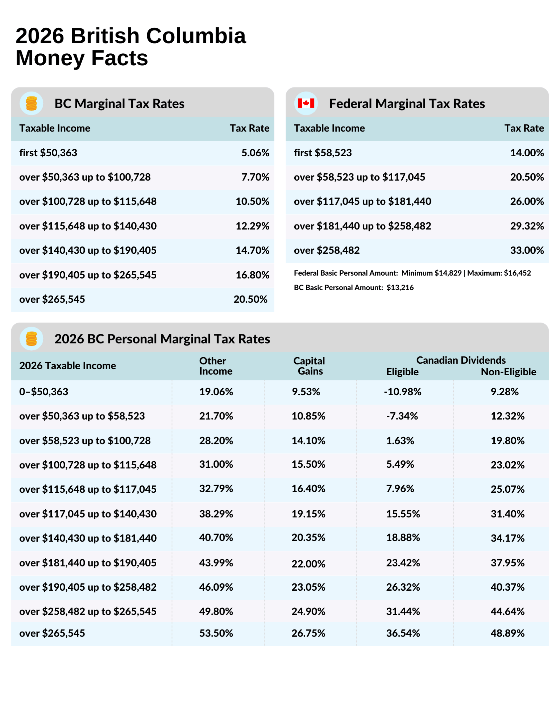Click the coin stack icon beside BC Marginal Tax Rates
Screen dimensions: 560x728
click(x=31, y=103)
